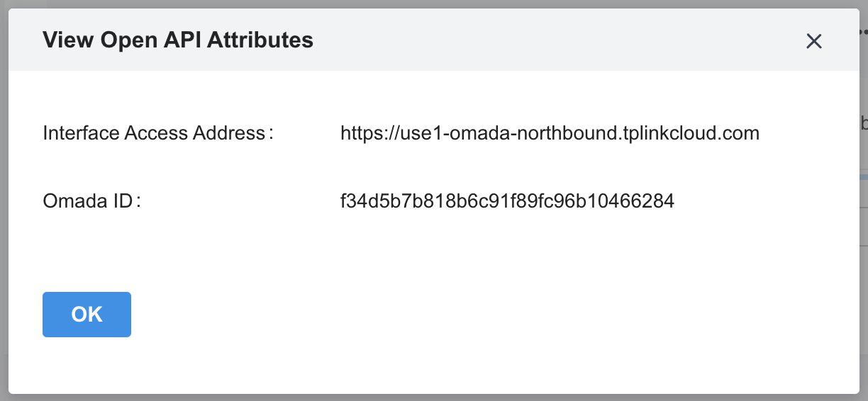Click the "Omada ID" field label
Viewport: 868px width, 401px height.
[88, 201]
